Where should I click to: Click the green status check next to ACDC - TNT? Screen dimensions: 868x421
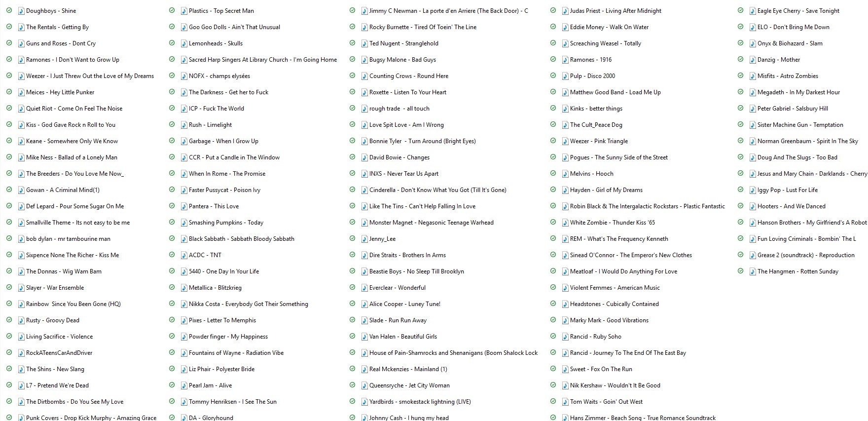(172, 255)
